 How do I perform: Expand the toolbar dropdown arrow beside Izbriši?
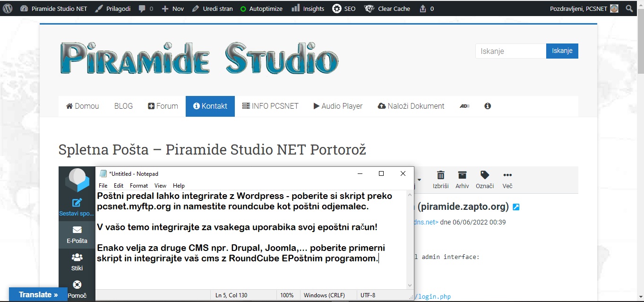(419, 180)
